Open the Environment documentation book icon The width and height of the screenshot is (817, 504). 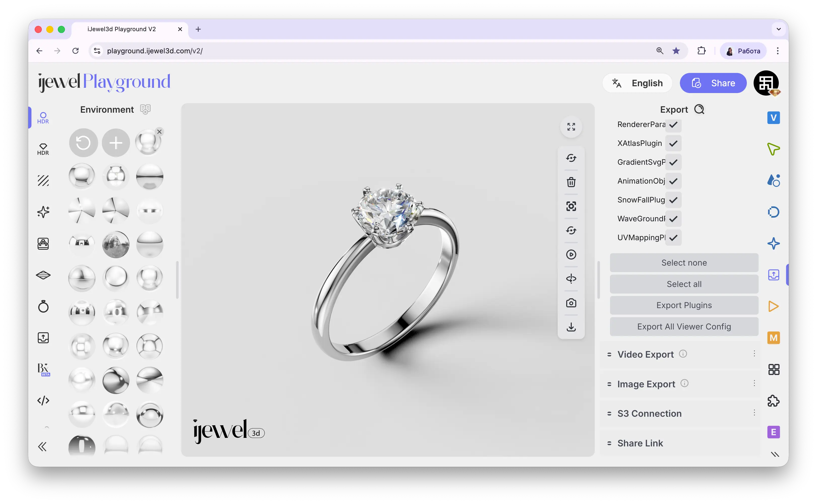tap(145, 109)
